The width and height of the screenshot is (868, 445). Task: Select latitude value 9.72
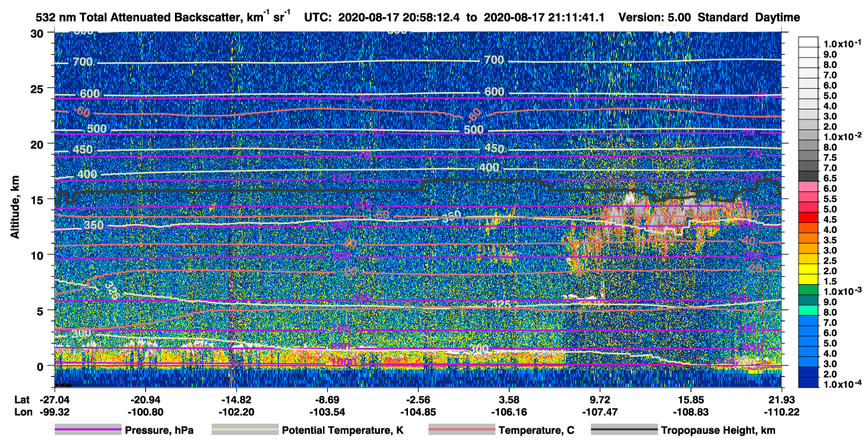point(600,398)
